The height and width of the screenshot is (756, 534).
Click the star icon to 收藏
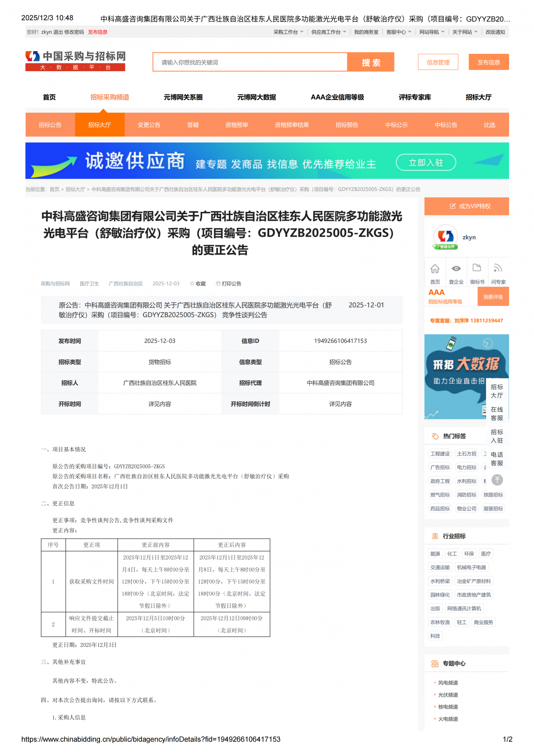click(x=192, y=284)
